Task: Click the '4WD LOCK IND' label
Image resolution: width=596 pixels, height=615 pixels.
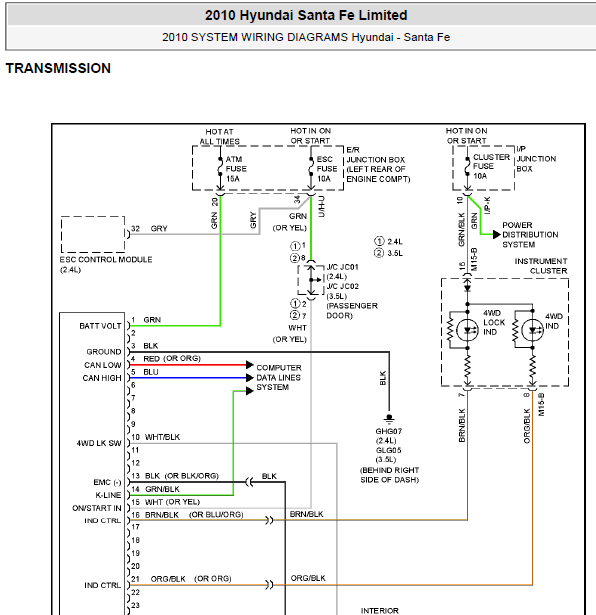Action: [494, 322]
